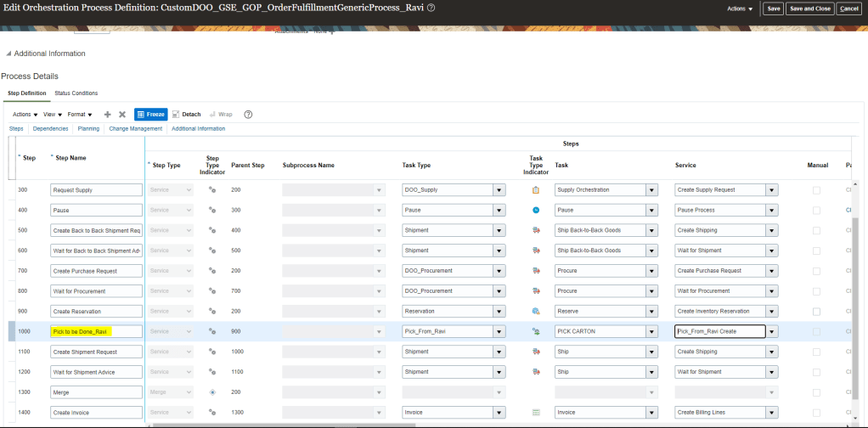Screen dimensions: 868x428
Task: Open the Dependencies sub-tab
Action: coord(51,129)
